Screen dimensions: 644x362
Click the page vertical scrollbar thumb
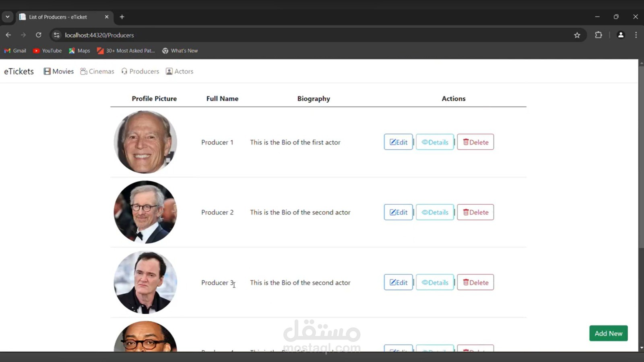641,157
